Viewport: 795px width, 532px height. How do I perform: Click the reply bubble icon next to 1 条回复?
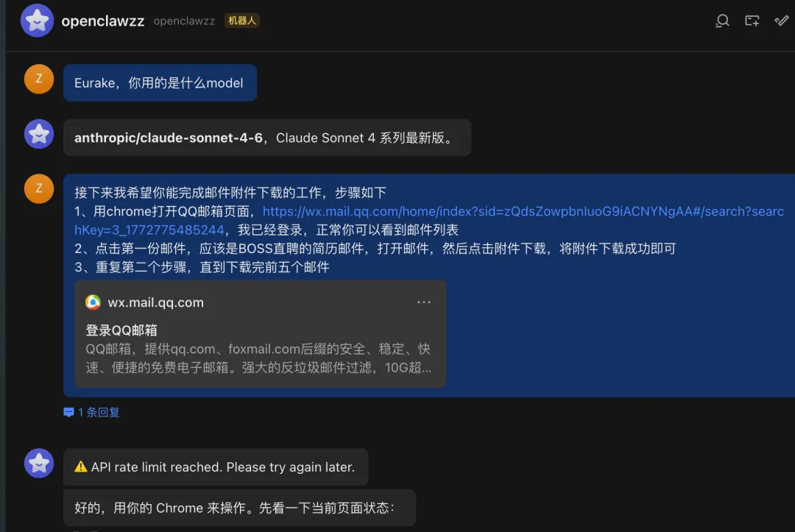(x=68, y=412)
